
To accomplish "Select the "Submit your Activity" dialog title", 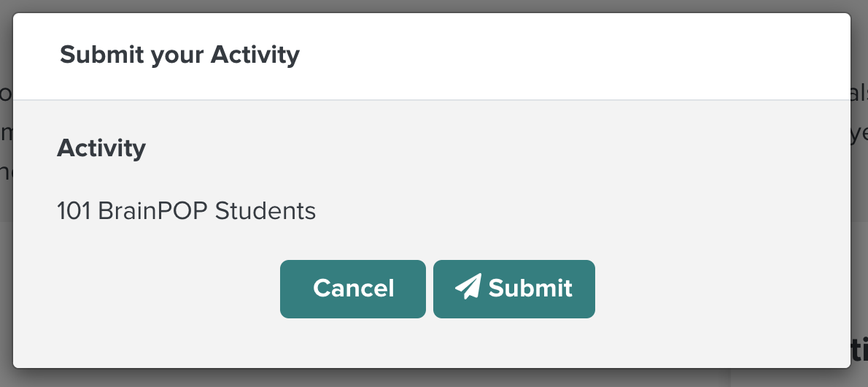I will tap(179, 55).
